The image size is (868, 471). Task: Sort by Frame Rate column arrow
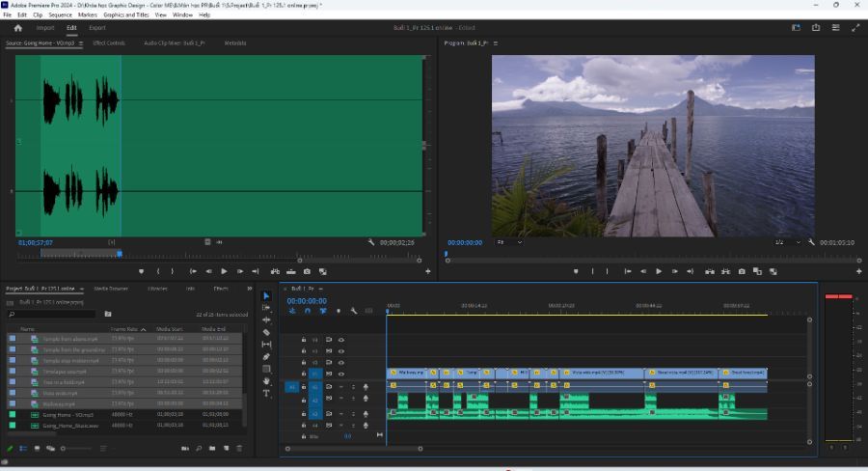coord(144,329)
